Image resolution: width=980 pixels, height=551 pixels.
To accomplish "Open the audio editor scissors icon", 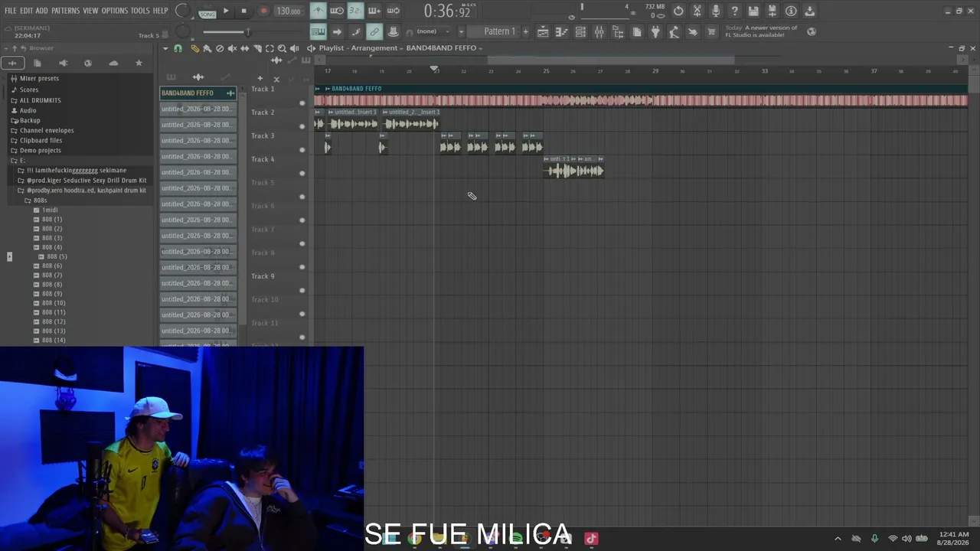I will (x=697, y=11).
